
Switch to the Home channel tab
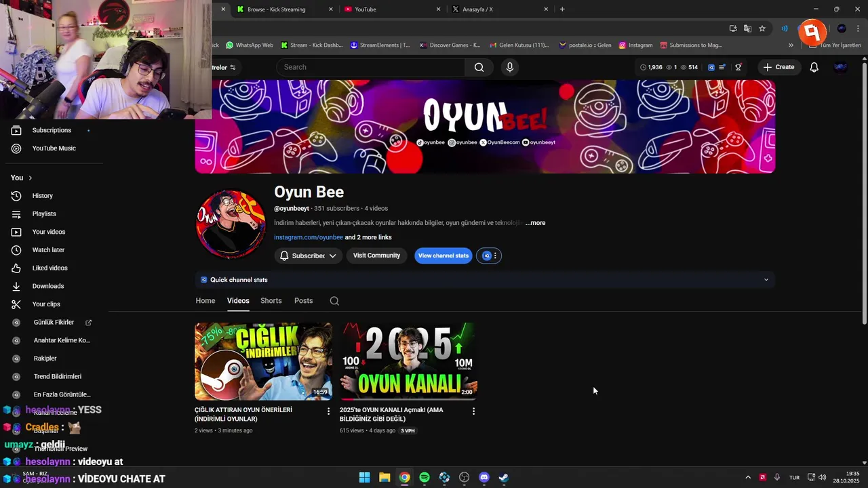point(205,301)
